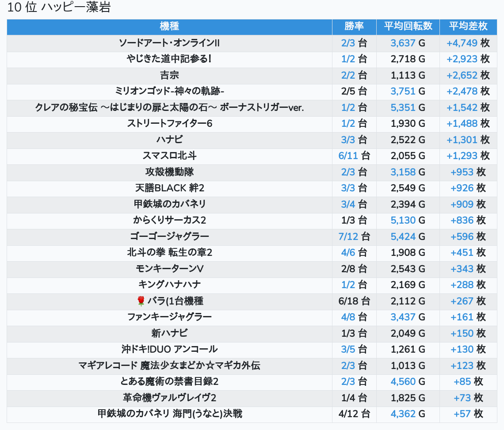504x430 pixels.
Task: Click 革命機ヴァルヴレイヴ2 machine name
Action: pos(169,398)
